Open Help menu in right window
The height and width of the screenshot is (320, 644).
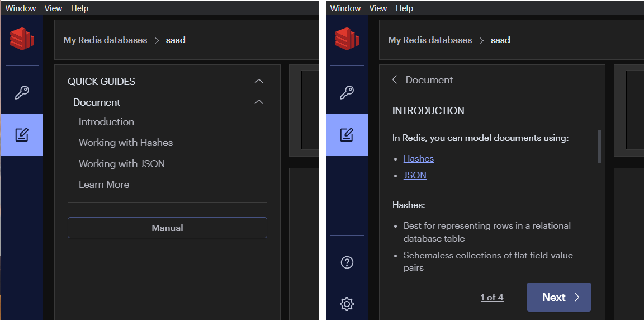405,8
